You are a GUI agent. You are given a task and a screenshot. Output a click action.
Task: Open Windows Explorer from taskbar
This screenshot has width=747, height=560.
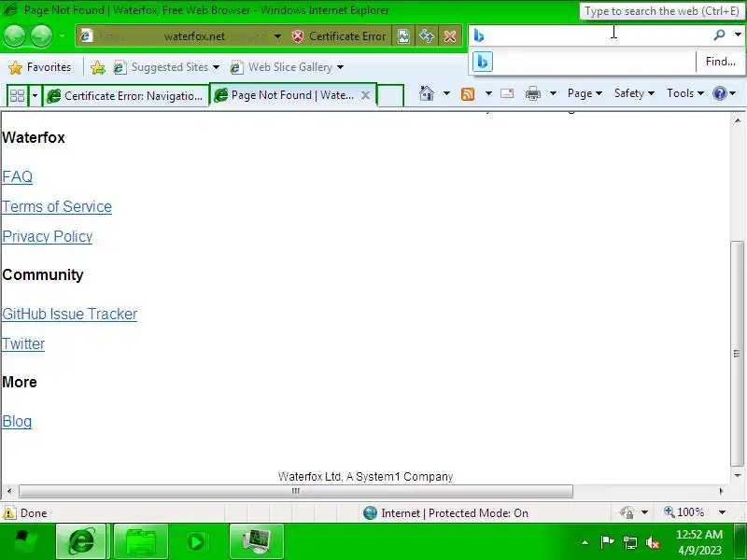tap(141, 541)
